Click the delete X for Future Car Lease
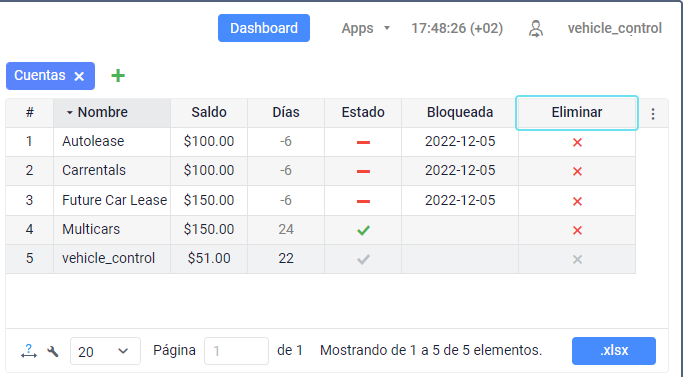Screen dimensions: 683x377 click(x=577, y=201)
